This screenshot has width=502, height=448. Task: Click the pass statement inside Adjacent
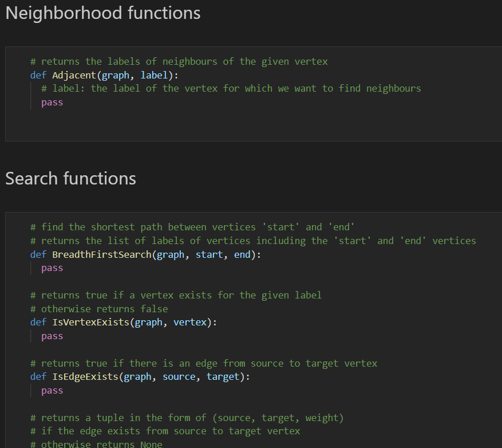pyautogui.click(x=52, y=101)
